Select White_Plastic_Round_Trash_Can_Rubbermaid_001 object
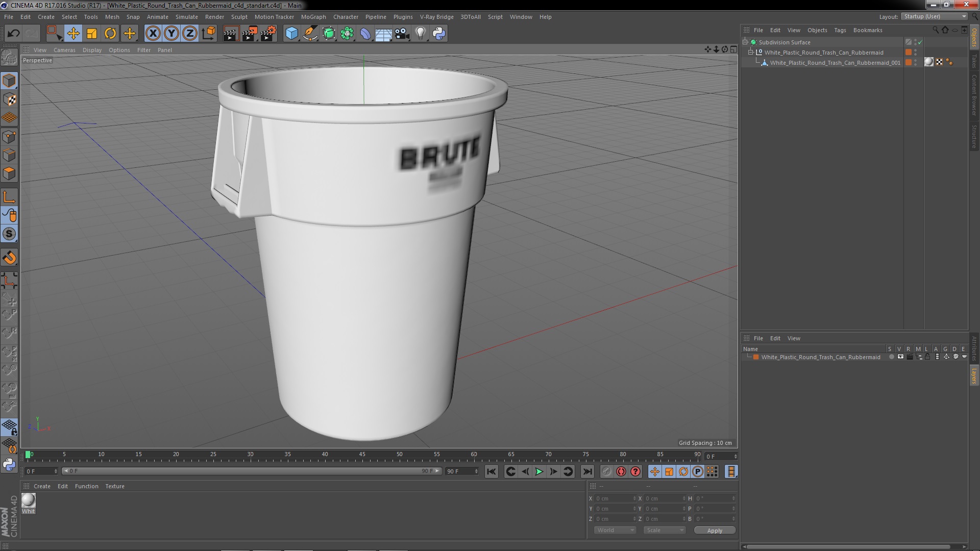This screenshot has width=980, height=551. (835, 63)
